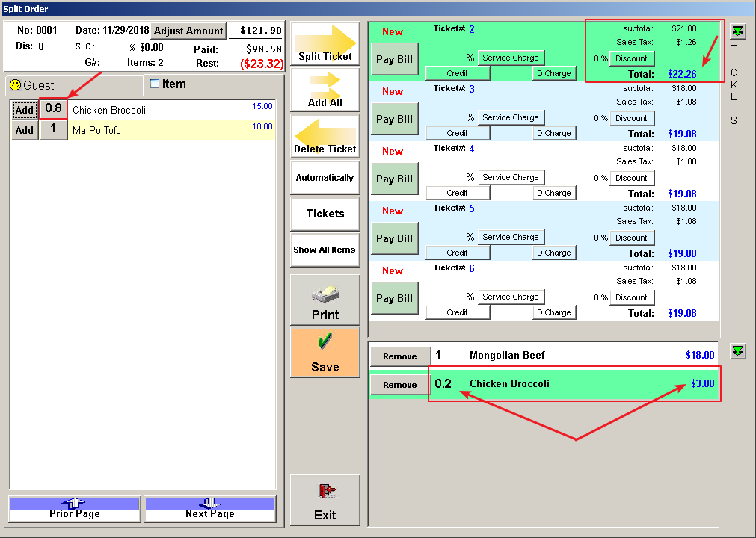Save the split order with the checkmark
This screenshot has width=756, height=538.
[x=325, y=352]
